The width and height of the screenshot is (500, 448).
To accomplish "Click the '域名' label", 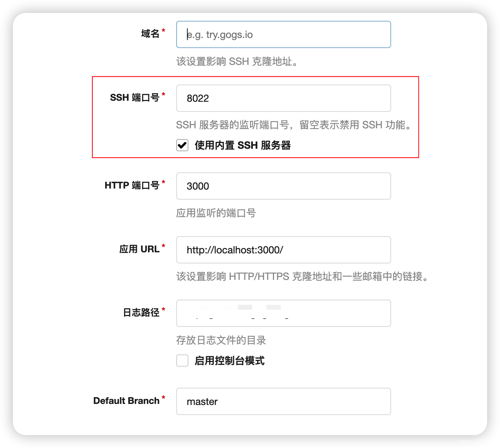I will (x=150, y=34).
